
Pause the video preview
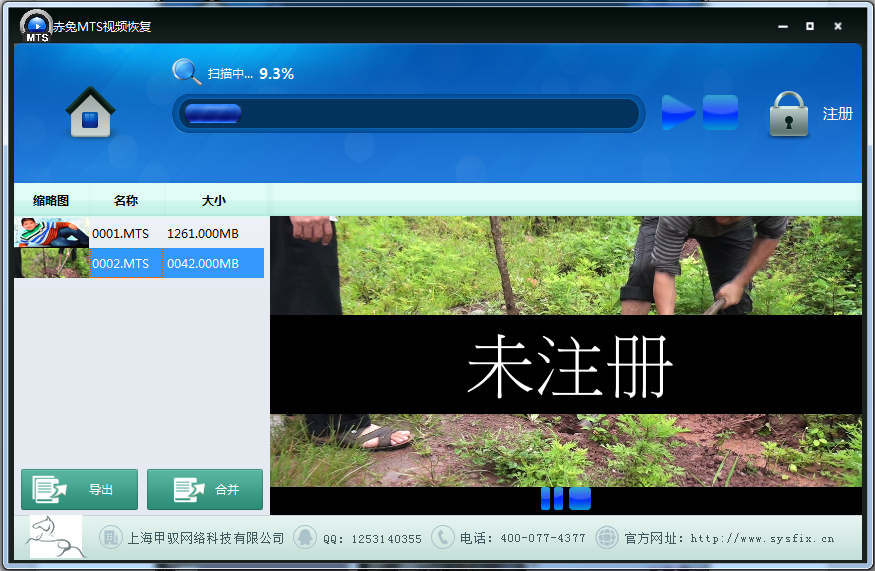552,498
